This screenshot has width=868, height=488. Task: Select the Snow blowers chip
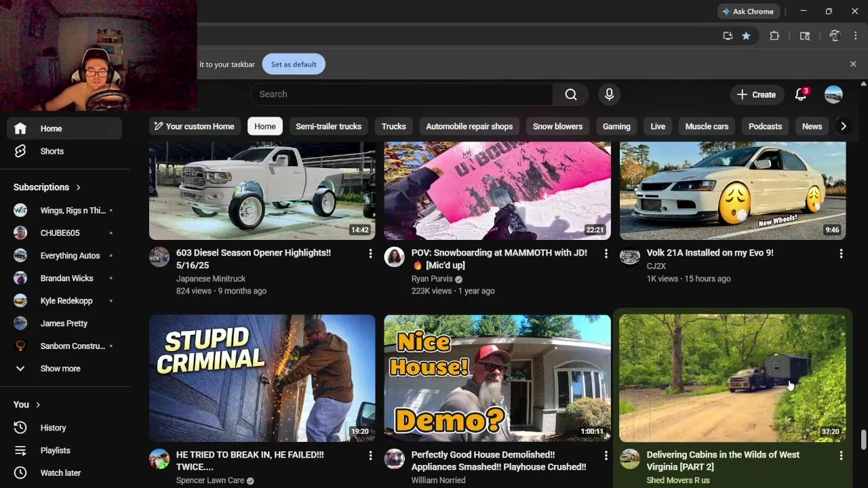coord(557,126)
